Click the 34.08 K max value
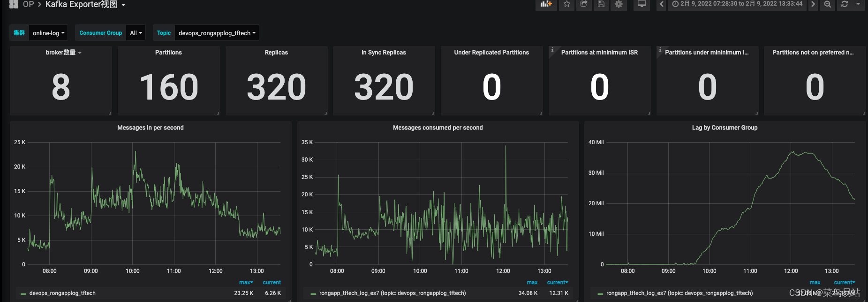 pos(528,293)
